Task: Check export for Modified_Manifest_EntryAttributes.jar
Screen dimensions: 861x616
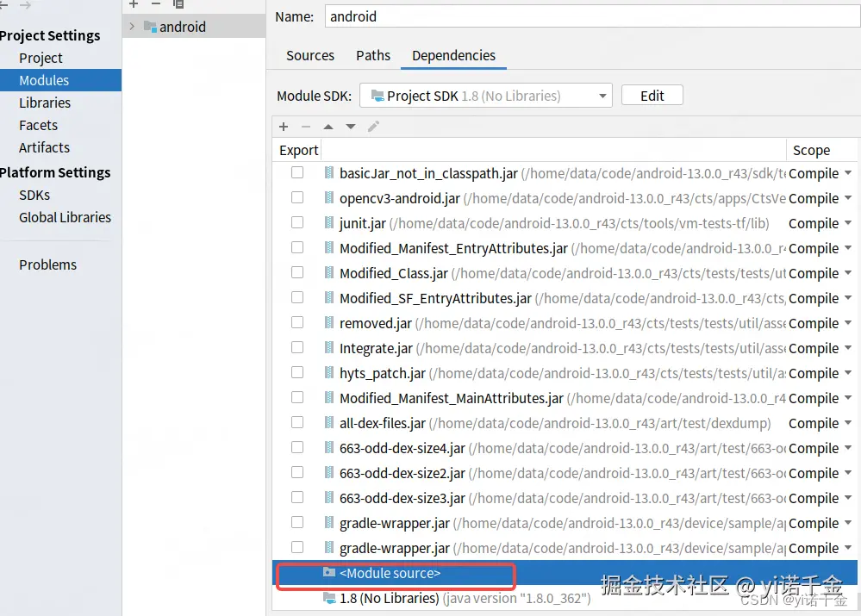Action: pos(297,247)
